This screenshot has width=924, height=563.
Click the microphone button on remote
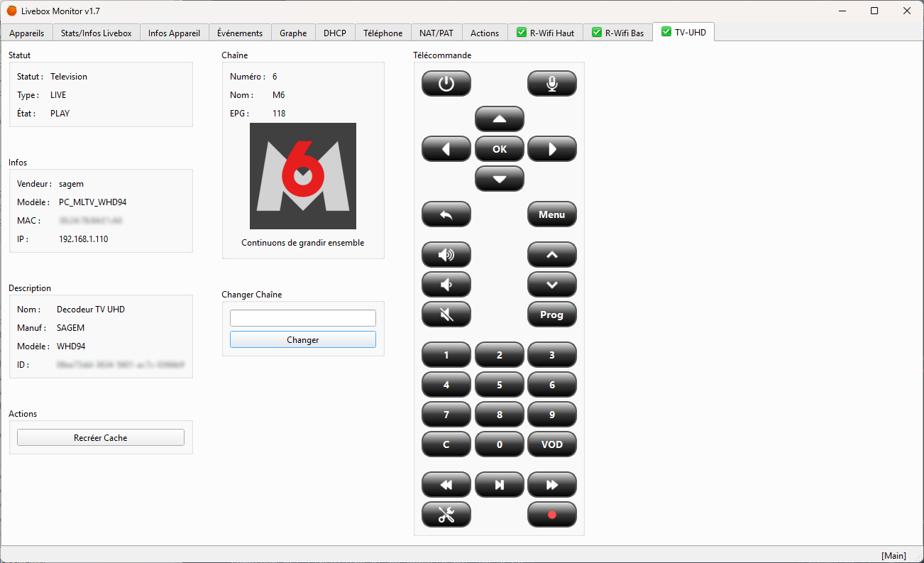(x=552, y=84)
